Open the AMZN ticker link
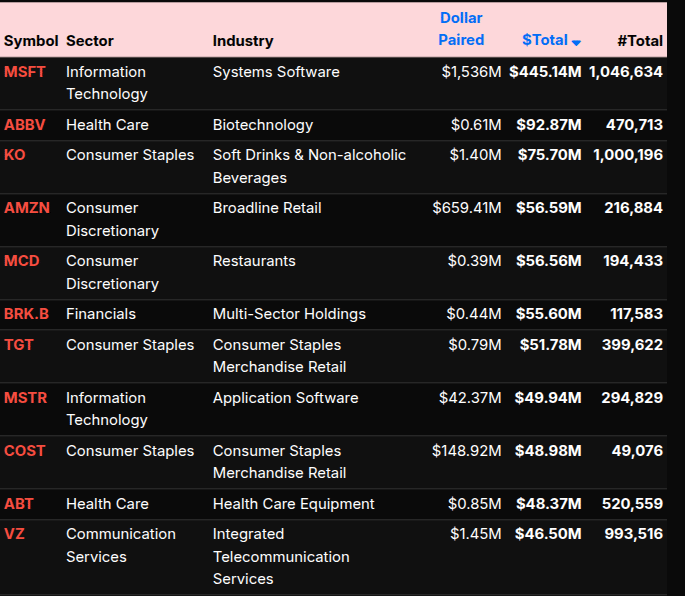 tap(27, 208)
